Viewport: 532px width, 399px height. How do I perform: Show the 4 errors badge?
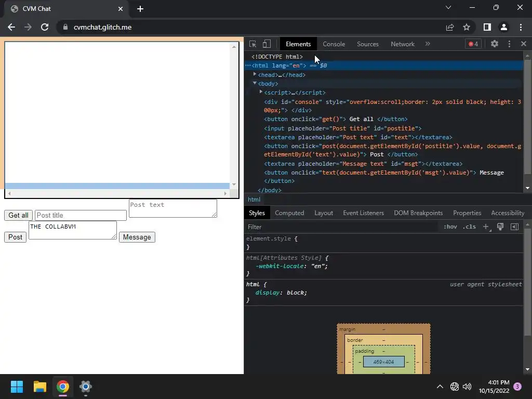473,44
